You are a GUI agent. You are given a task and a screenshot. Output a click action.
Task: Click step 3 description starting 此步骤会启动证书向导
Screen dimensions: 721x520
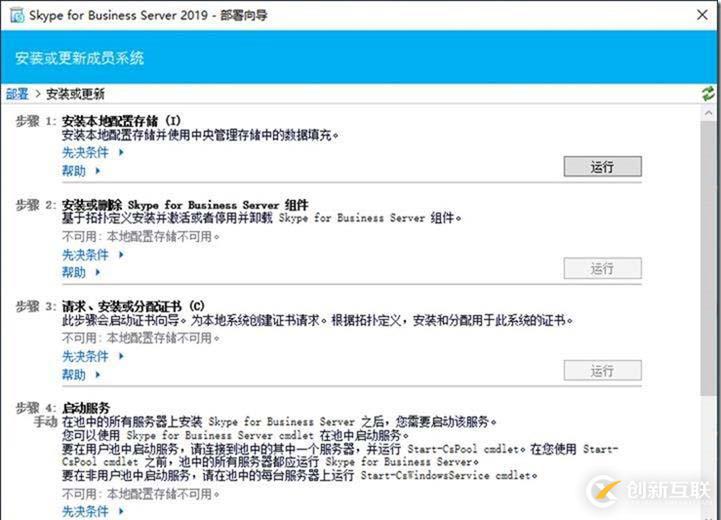[x=318, y=320]
